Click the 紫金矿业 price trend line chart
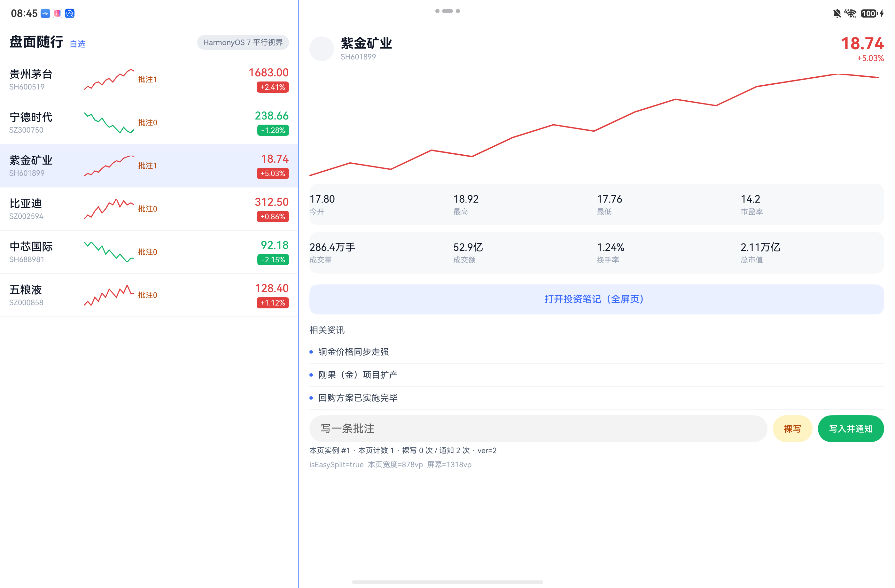The height and width of the screenshot is (588, 895). point(594,125)
